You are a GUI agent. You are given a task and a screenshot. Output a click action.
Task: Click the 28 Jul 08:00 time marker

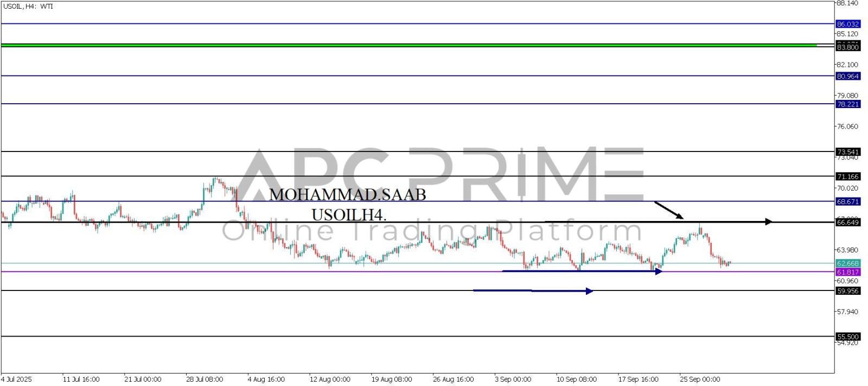tap(205, 379)
